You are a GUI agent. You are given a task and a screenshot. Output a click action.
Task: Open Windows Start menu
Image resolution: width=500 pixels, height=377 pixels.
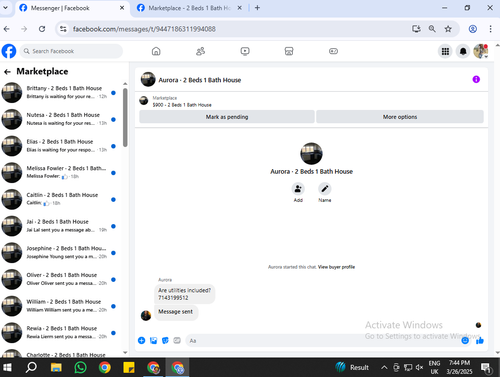7,367
